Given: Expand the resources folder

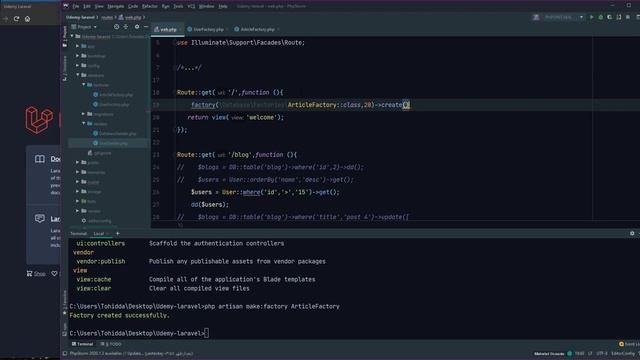Looking at the screenshot, I should (78, 172).
